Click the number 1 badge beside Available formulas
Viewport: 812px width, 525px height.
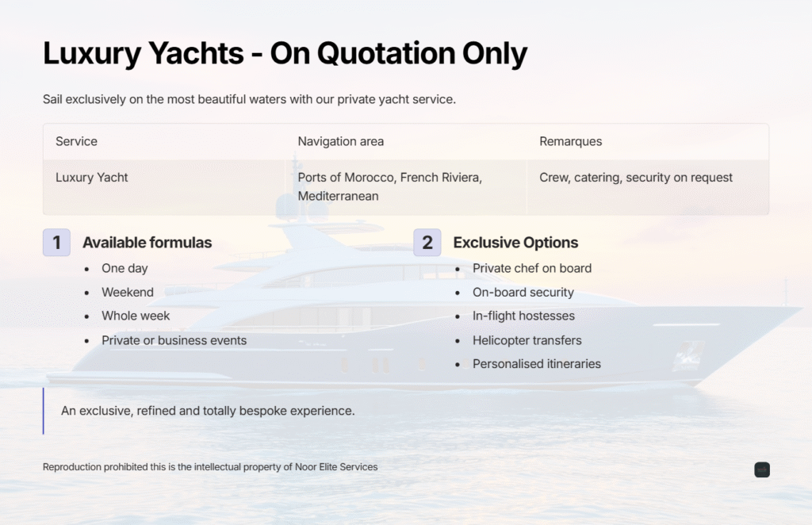(x=56, y=243)
